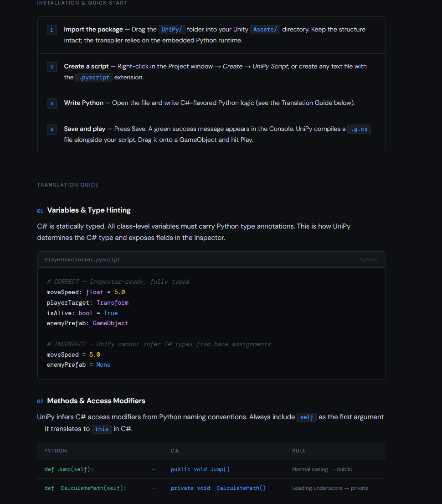Image resolution: width=442 pixels, height=504 pixels.
Task: Click the Variables & Type Hinting heading
Action: [x=89, y=210]
